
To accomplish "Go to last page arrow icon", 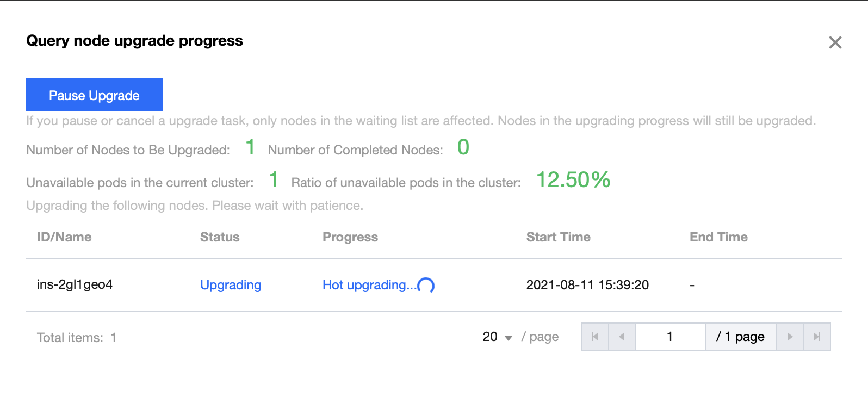I will tap(816, 337).
